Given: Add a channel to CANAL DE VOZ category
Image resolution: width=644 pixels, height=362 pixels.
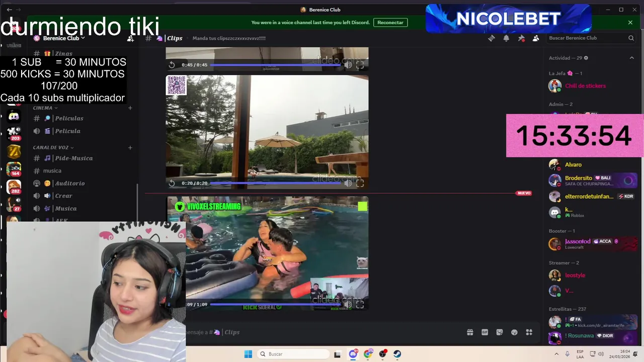Looking at the screenshot, I should pos(130,147).
